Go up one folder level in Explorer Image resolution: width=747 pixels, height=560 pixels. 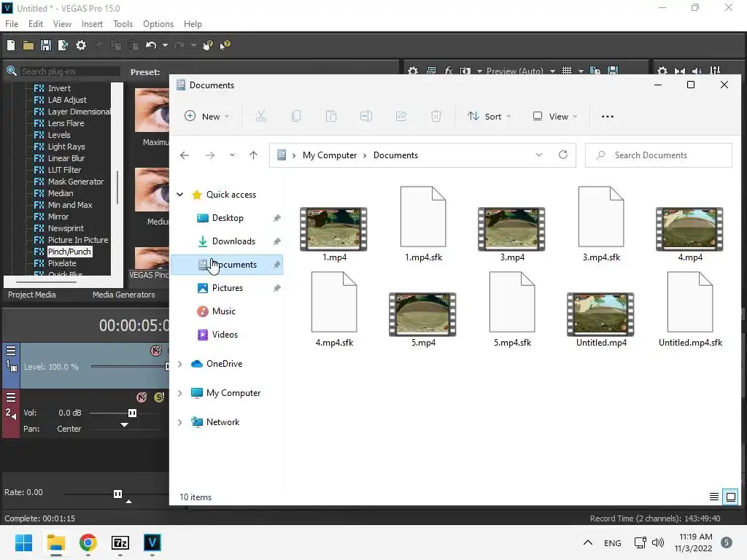[x=253, y=155]
